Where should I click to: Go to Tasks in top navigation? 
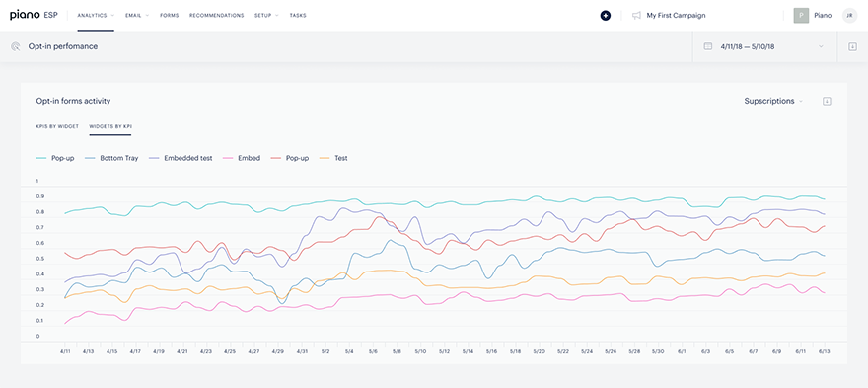click(x=298, y=16)
